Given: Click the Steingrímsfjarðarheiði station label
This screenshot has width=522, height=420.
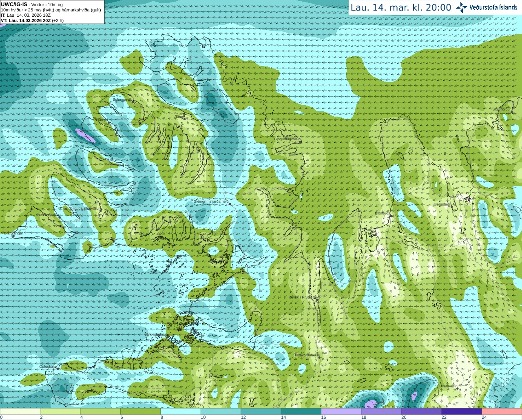Looking at the screenshot, I should point(211,201).
